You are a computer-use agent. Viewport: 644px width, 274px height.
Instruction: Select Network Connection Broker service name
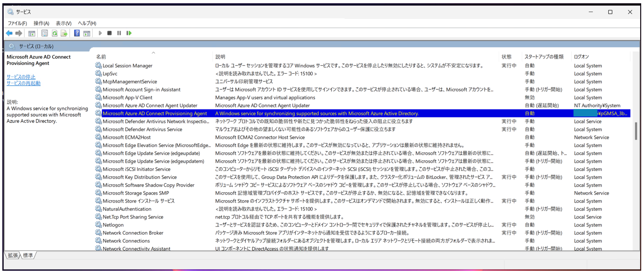pos(133,233)
